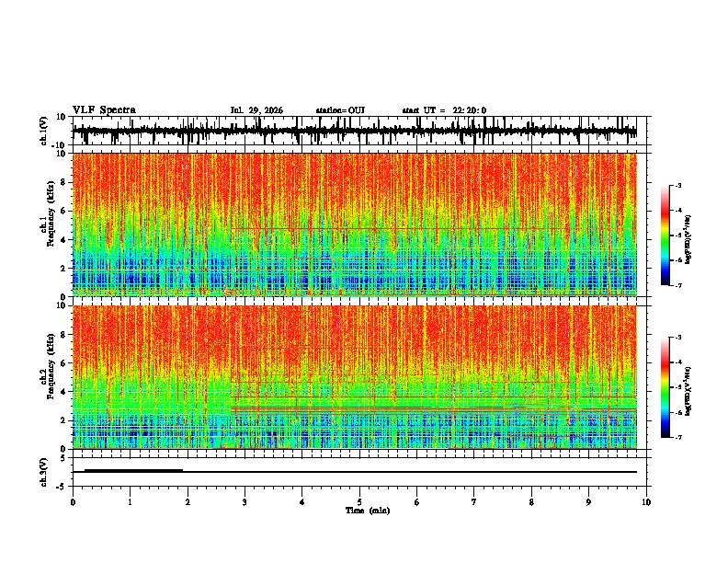Select the ch.1 color scale bar

[665, 235]
